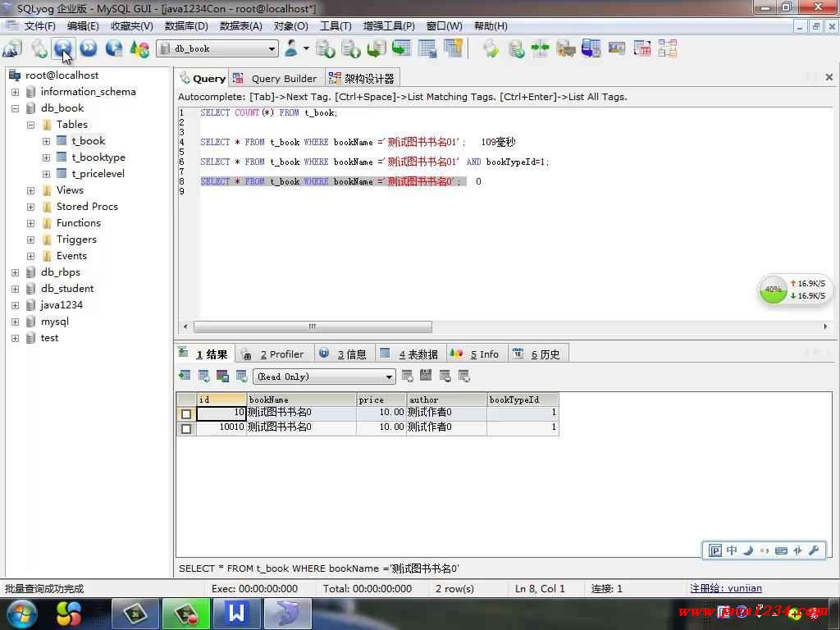Click the author column header
Image resolution: width=840 pixels, height=630 pixels.
(x=446, y=399)
